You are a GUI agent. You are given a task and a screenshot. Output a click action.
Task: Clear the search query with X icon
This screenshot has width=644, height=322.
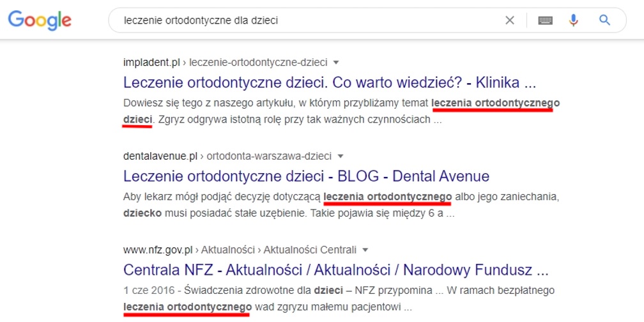click(510, 20)
